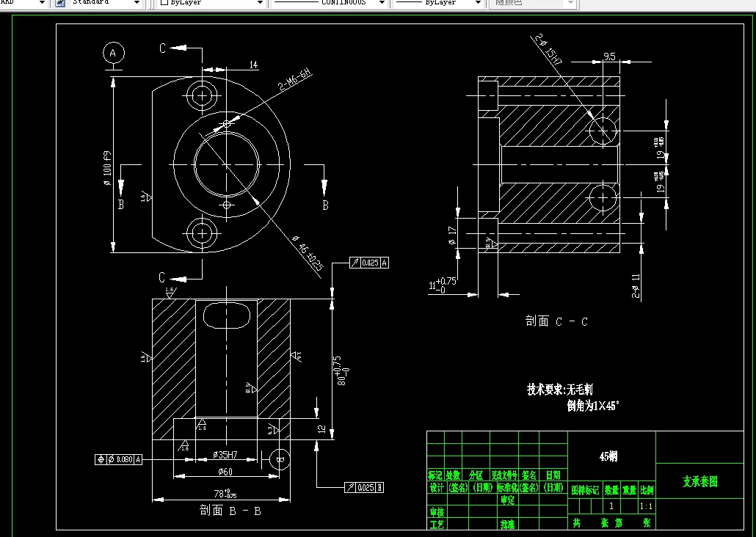Click the 1:1 scale value

[646, 506]
